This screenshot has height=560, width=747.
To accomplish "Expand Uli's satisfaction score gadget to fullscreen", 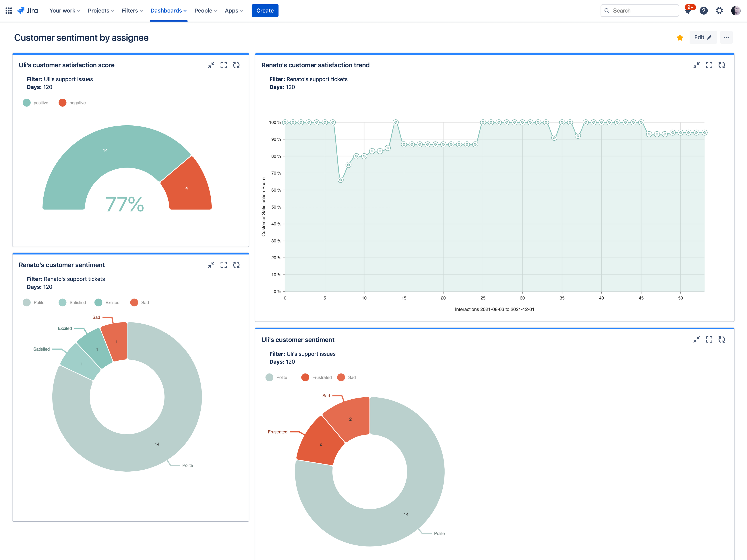I will (224, 65).
